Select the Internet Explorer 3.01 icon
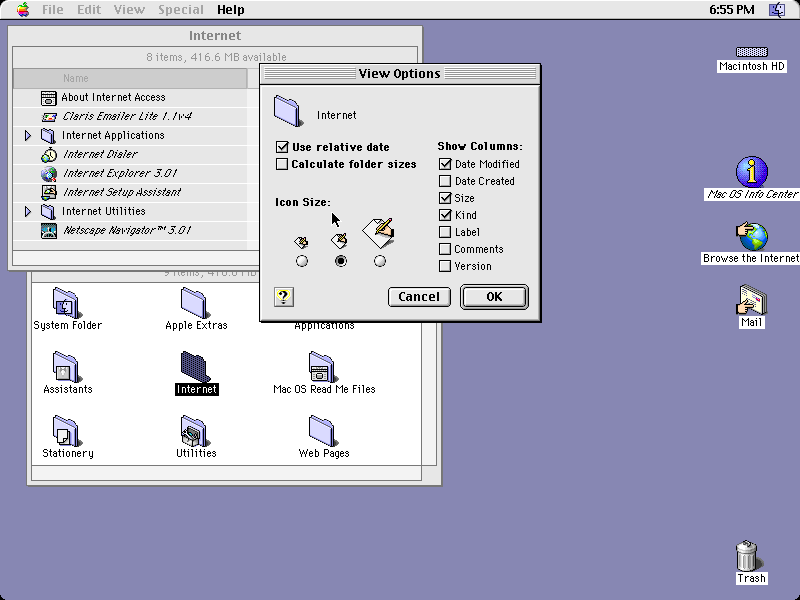Screen dimensions: 800x600 48,173
